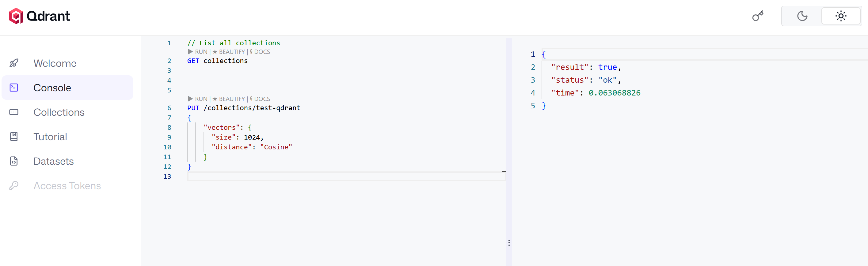Click the "result": true response line
The width and height of the screenshot is (868, 266).
tap(586, 67)
